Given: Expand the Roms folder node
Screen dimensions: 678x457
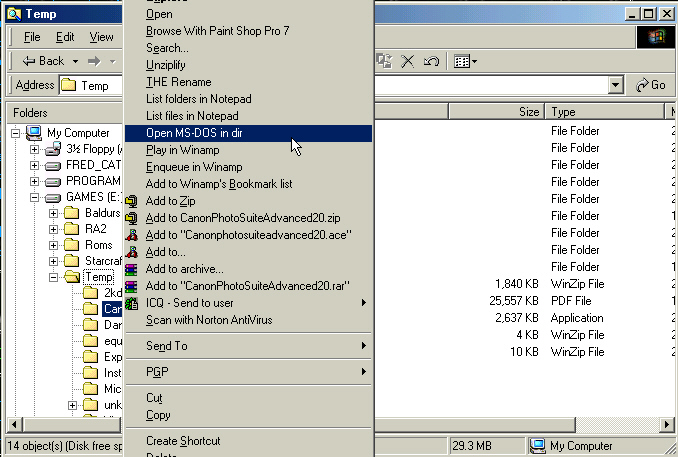Looking at the screenshot, I should [x=53, y=246].
